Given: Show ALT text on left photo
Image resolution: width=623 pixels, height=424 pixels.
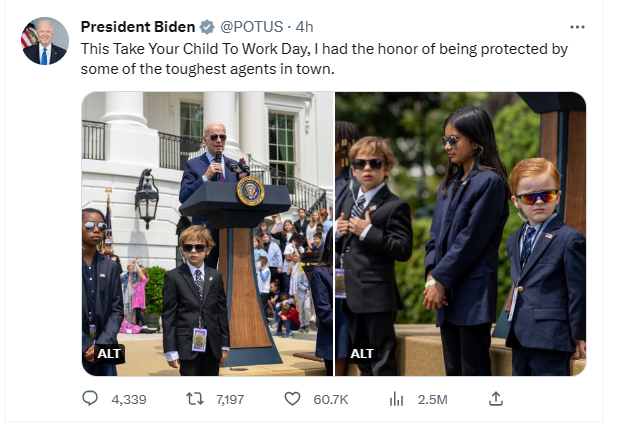Looking at the screenshot, I should [108, 353].
